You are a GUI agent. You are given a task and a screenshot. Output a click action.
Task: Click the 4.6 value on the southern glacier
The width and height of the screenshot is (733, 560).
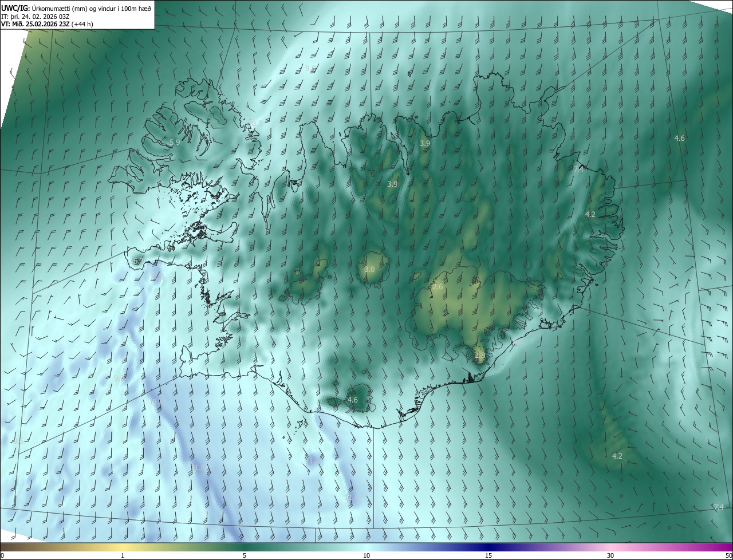coord(353,400)
